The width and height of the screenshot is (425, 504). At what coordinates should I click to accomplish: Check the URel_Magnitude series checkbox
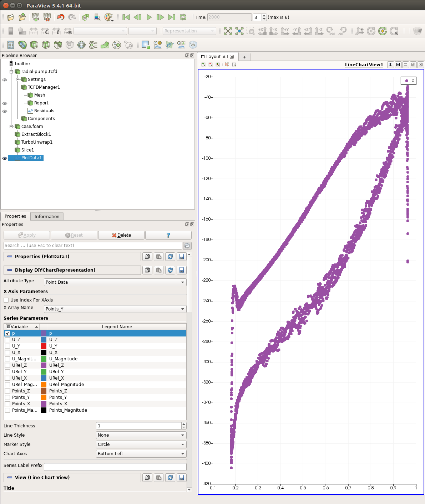(x=7, y=385)
